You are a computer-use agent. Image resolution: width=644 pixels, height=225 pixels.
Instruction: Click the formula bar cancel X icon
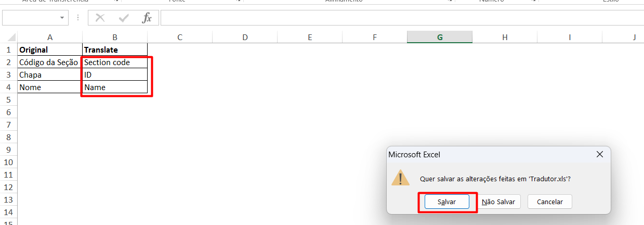[x=100, y=18]
